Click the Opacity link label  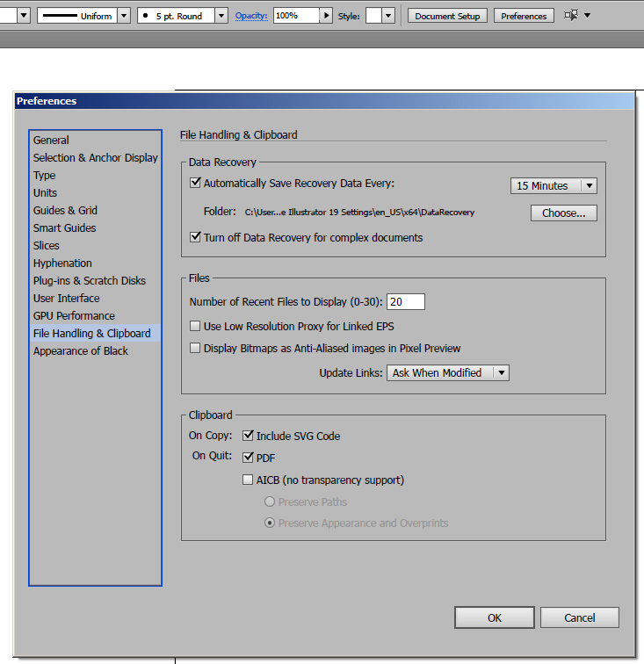(251, 16)
